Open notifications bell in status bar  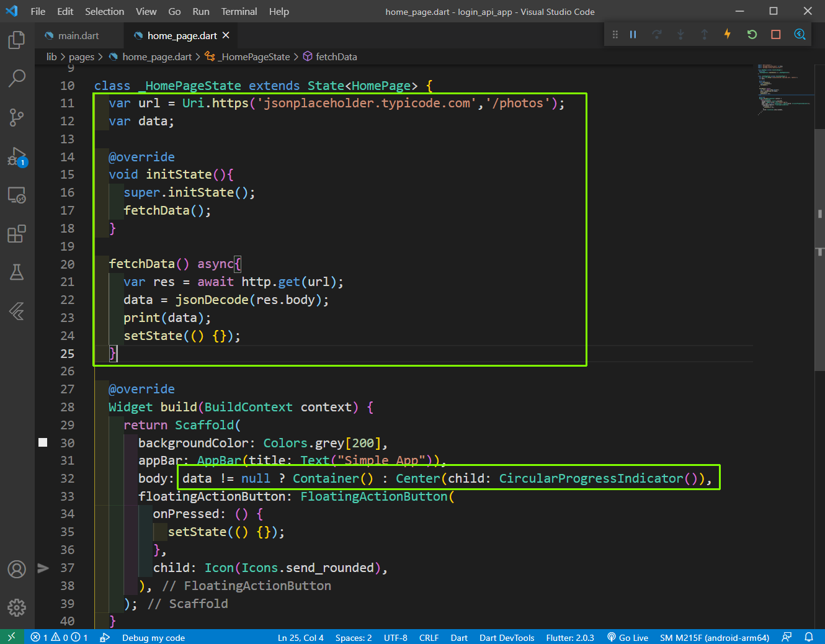[x=809, y=637]
